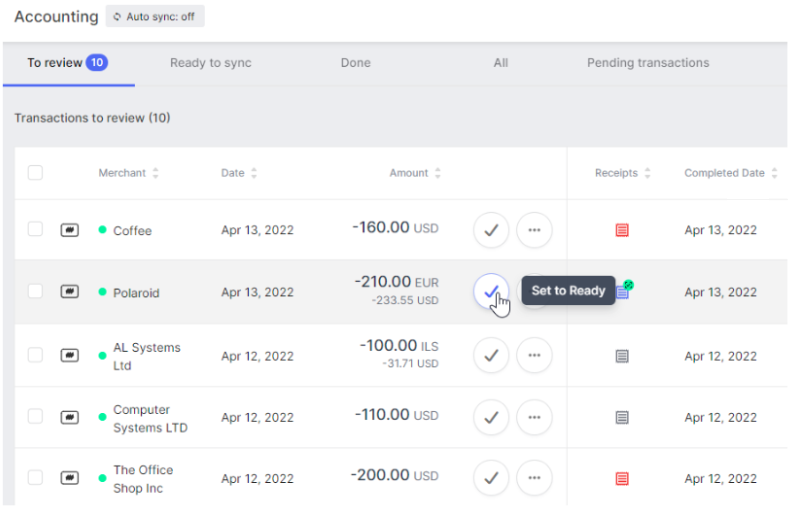Viewport: 792px width, 510px height.
Task: Set the Polaroid transaction to ready
Action: pyautogui.click(x=491, y=292)
